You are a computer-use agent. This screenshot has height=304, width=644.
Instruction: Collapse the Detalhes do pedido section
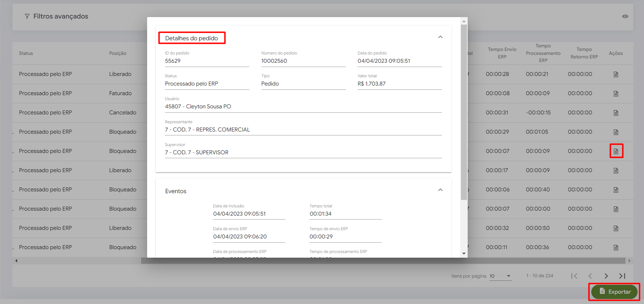tap(440, 37)
